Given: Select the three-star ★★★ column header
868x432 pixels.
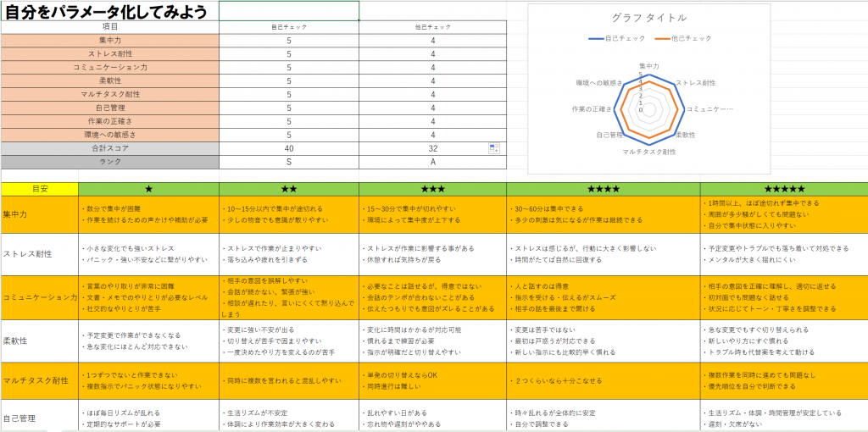Looking at the screenshot, I should pyautogui.click(x=432, y=188).
